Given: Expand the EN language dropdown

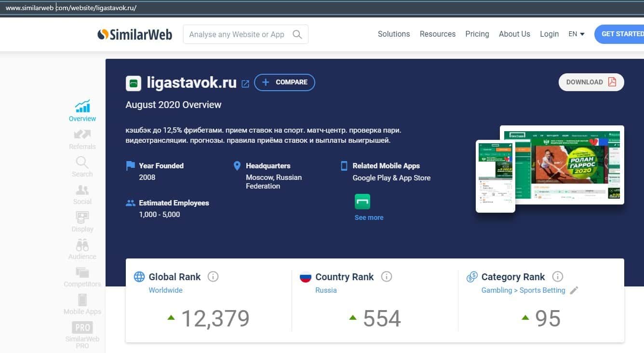Looking at the screenshot, I should pyautogui.click(x=577, y=34).
